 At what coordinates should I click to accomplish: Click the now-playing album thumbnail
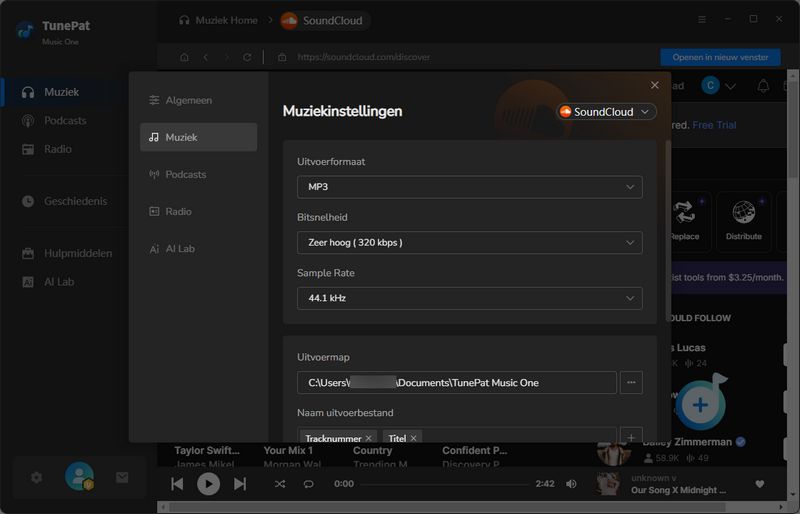pos(609,484)
